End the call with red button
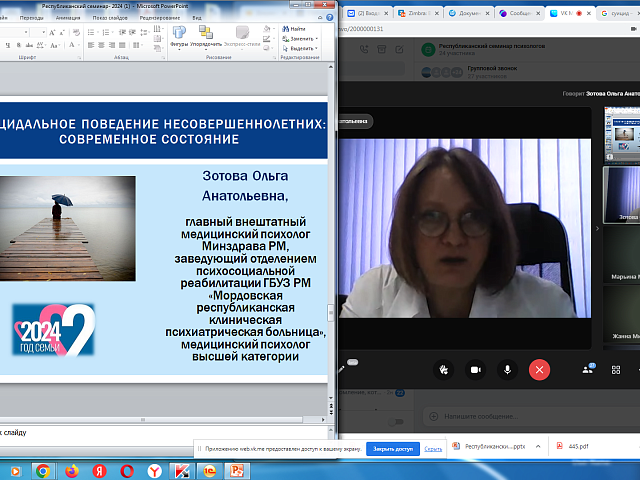The width and height of the screenshot is (640, 480). pos(541,369)
